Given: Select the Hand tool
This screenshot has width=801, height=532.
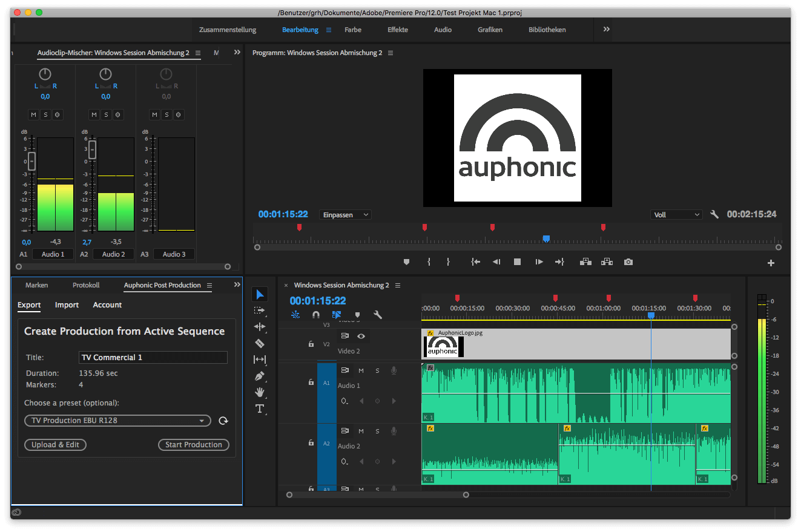Looking at the screenshot, I should (260, 392).
